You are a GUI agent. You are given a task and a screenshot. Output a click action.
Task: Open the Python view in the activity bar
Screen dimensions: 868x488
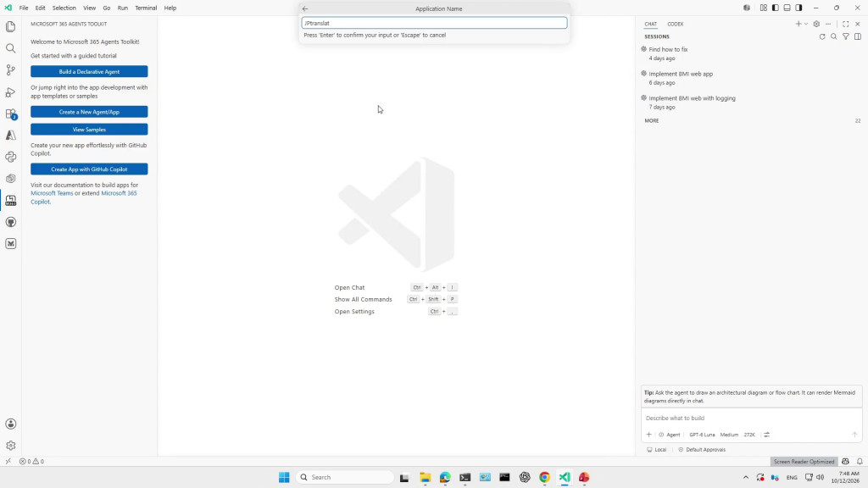click(10, 157)
